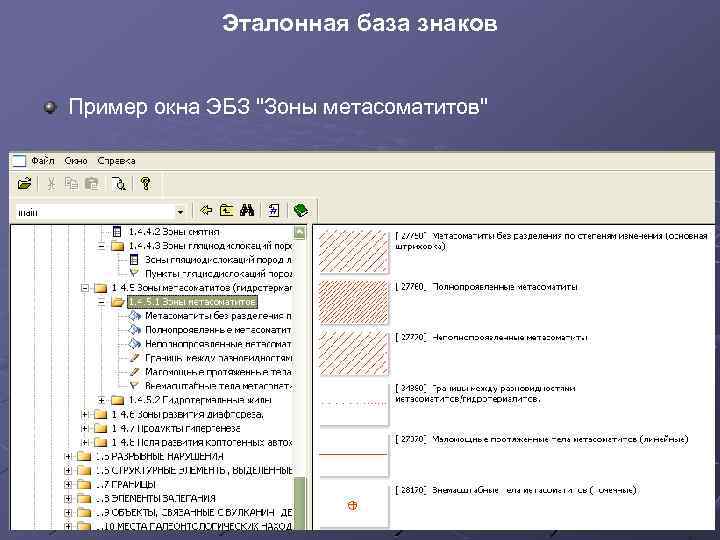Click the Open folder toolbar icon

coord(24,184)
